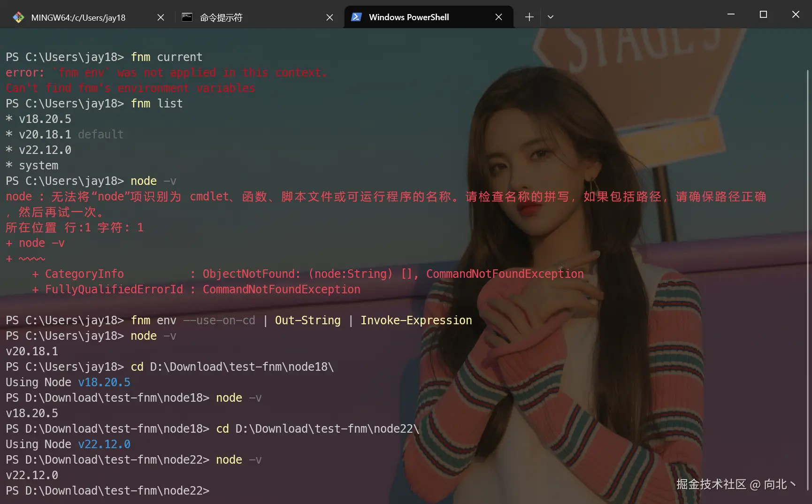Click the highlighted 'v22.12.0' Using Node text
812x504 pixels.
104,444
